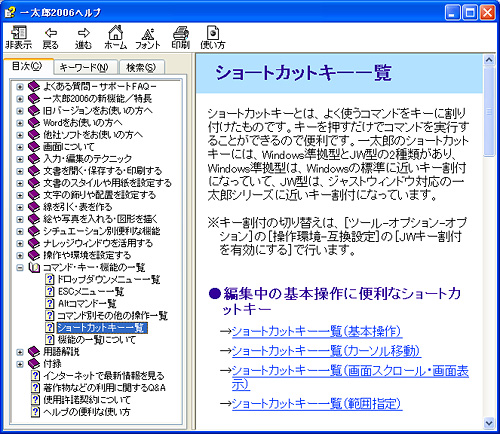Image resolution: width=500 pixels, height=434 pixels.
Task: Go forward with the 進む arrow icon
Action: (x=83, y=33)
